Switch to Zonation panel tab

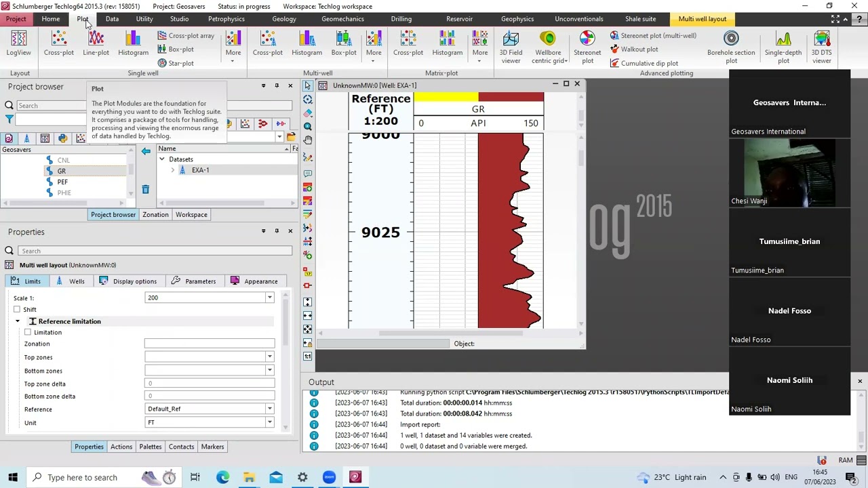coord(155,215)
